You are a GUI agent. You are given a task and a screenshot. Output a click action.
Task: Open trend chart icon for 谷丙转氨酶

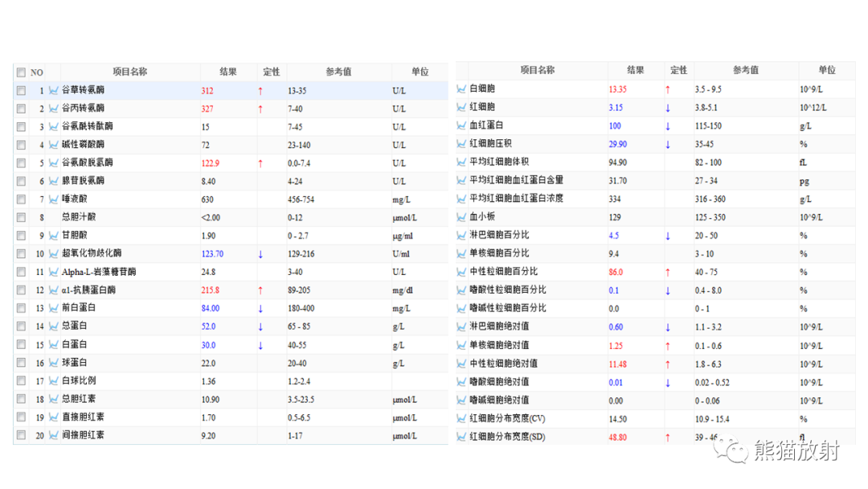coord(53,109)
